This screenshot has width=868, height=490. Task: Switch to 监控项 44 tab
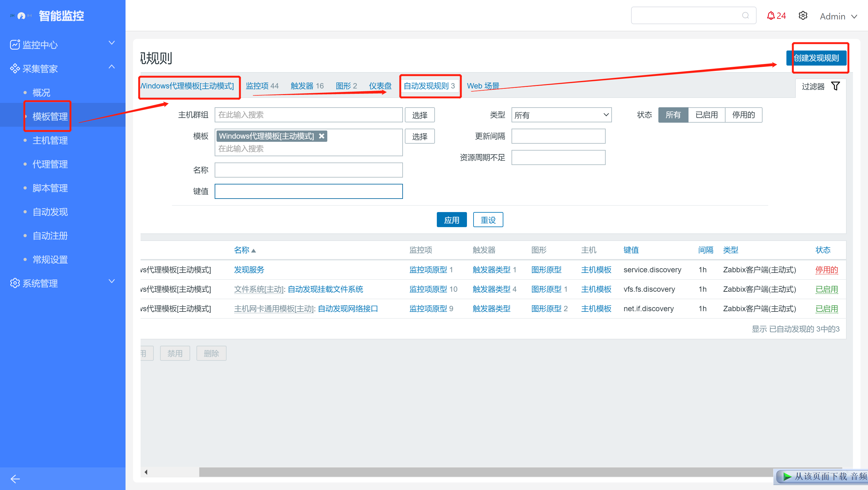(x=262, y=86)
